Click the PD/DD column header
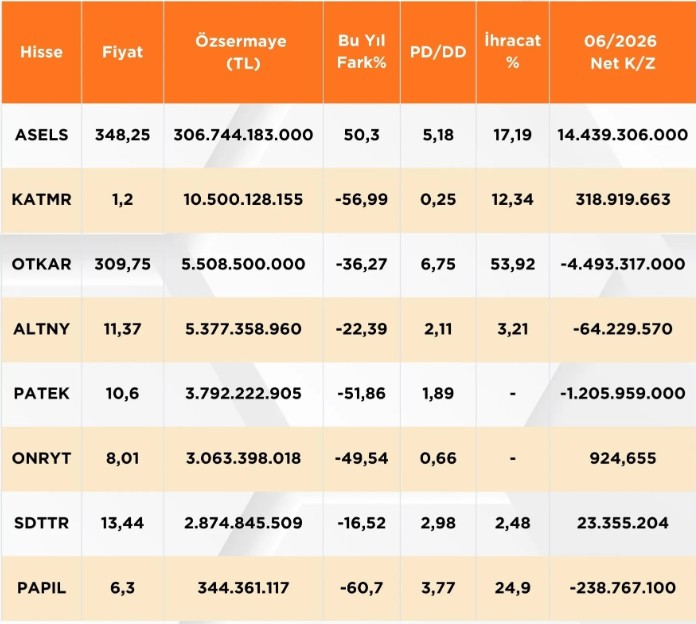Screen dimensions: 696x624 coord(438,52)
